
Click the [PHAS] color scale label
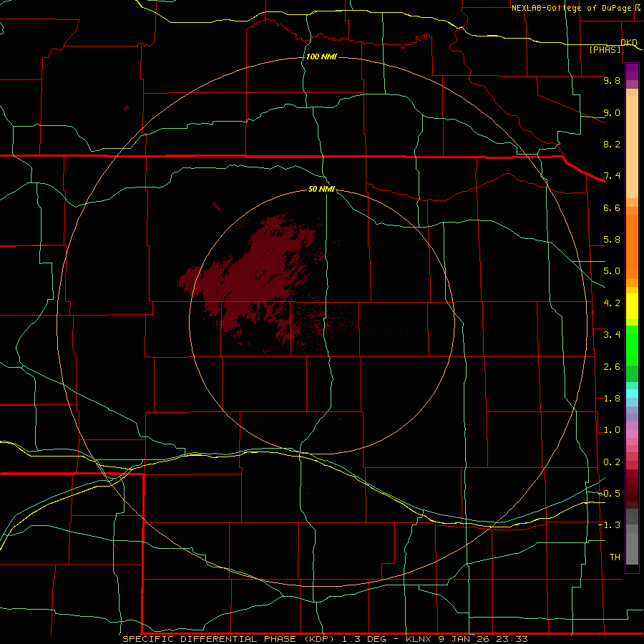point(605,49)
